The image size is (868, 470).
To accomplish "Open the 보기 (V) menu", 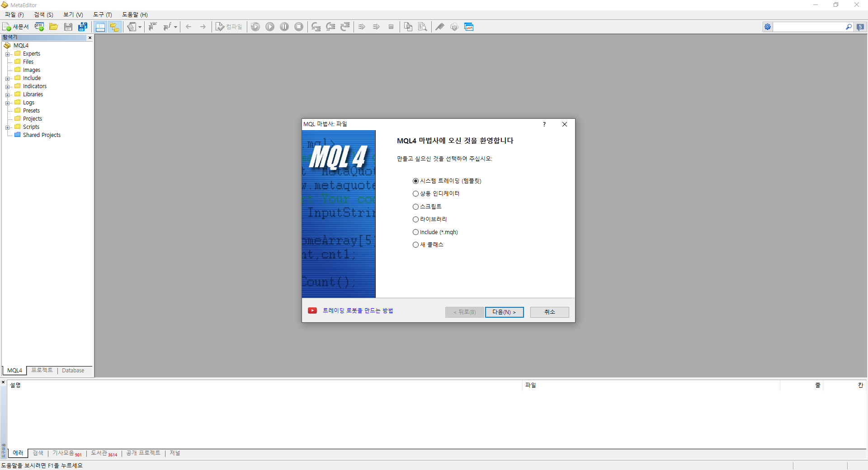I will tap(73, 14).
